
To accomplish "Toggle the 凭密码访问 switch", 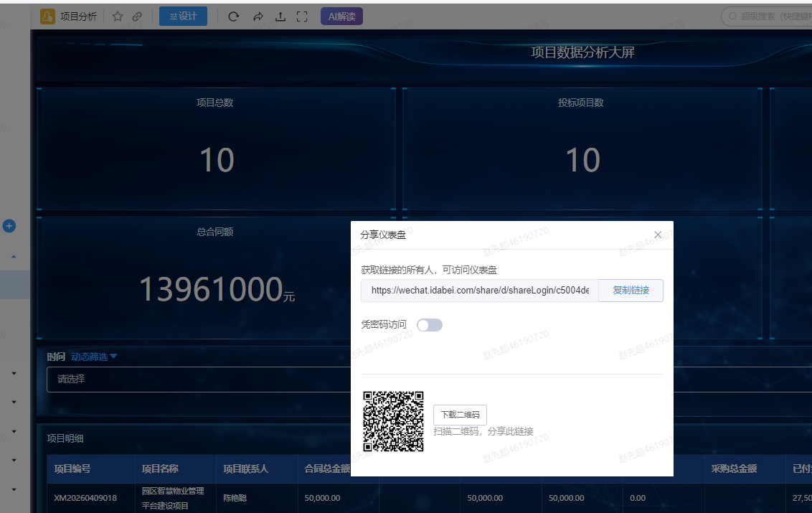I will [x=430, y=325].
